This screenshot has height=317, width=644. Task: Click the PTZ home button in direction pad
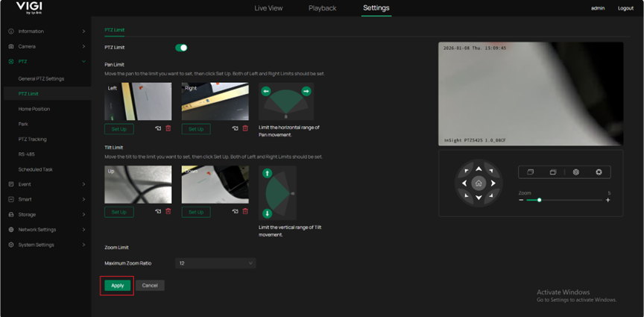[x=479, y=183]
